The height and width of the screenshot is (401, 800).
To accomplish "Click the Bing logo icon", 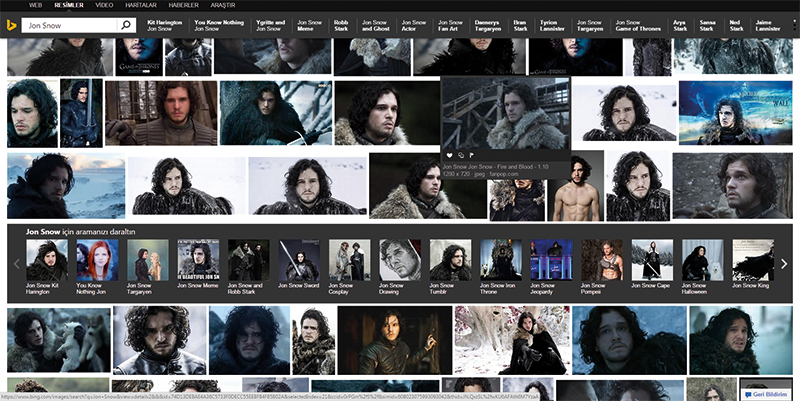I will tap(11, 25).
